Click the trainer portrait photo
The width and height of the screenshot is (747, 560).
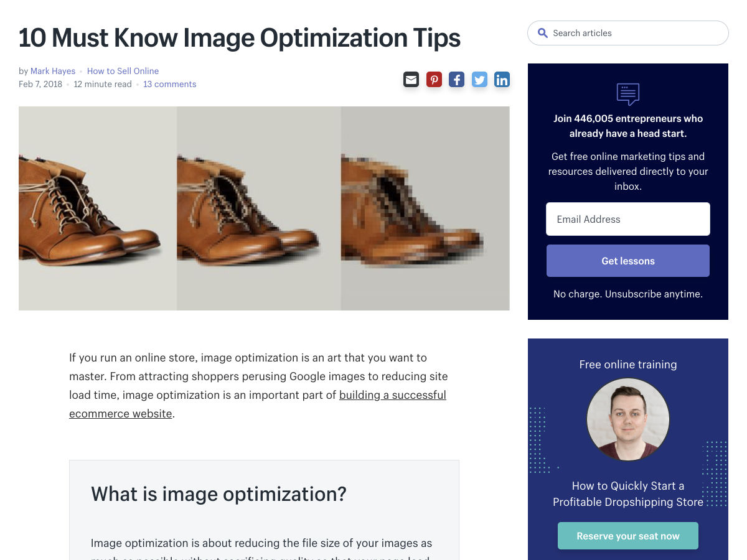click(x=628, y=419)
